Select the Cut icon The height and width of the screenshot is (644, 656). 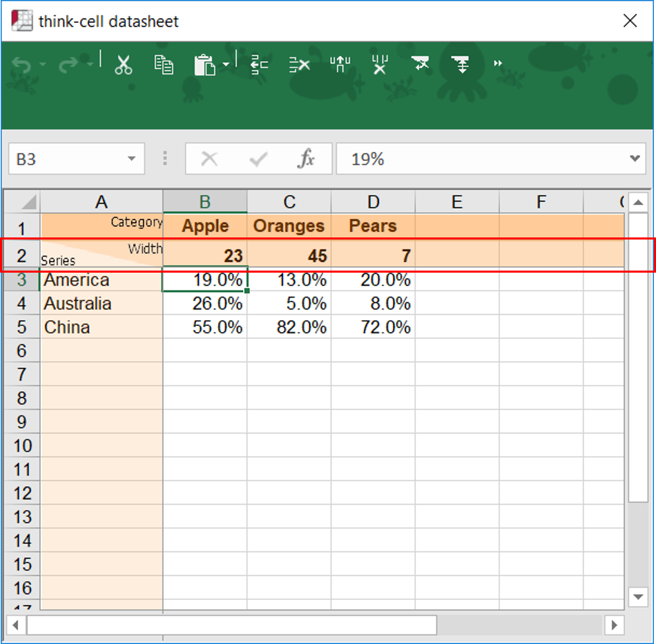point(123,64)
